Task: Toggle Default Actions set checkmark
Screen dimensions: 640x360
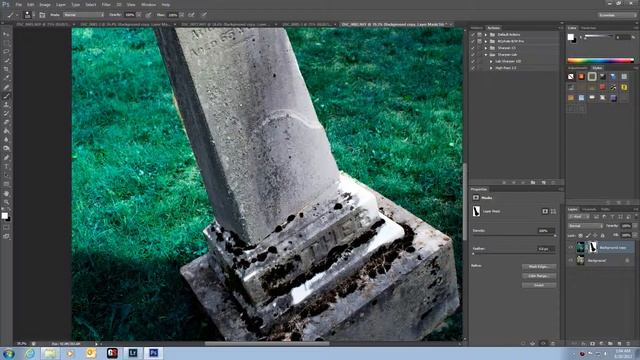Action: coord(473,35)
